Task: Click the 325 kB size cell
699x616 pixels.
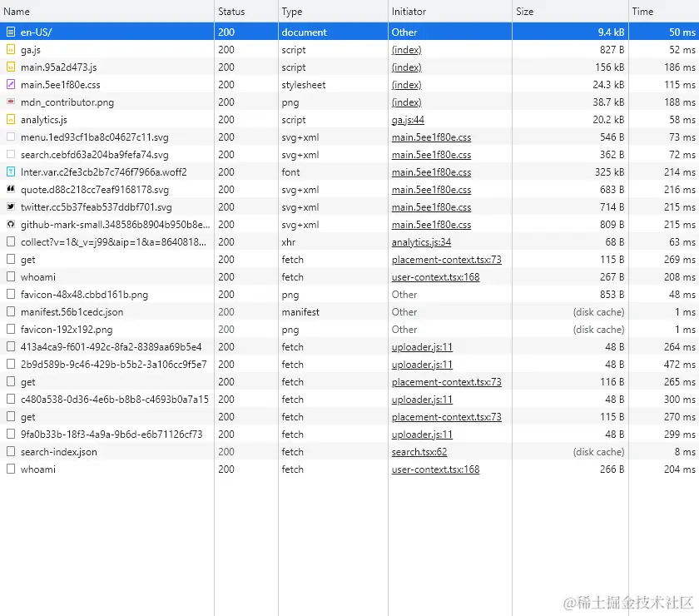Action: click(570, 171)
